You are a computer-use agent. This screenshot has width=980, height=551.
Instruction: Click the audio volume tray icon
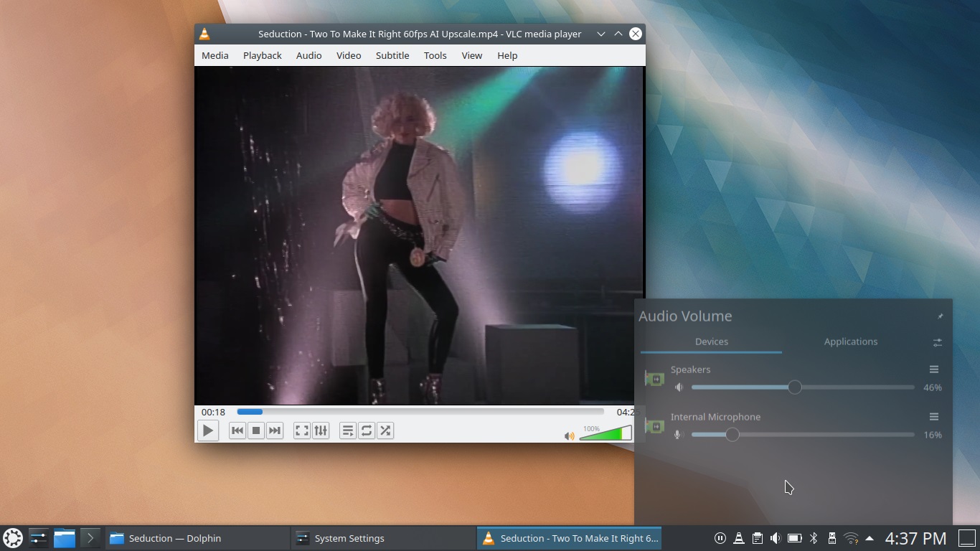(776, 538)
